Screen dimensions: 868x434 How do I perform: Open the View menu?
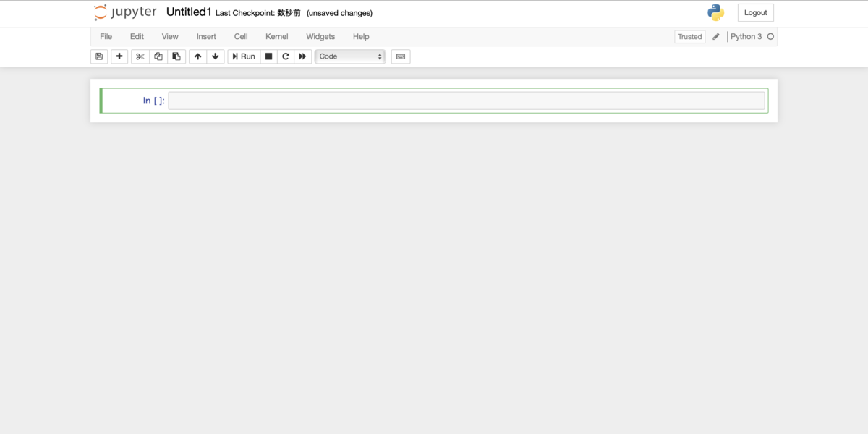point(170,36)
